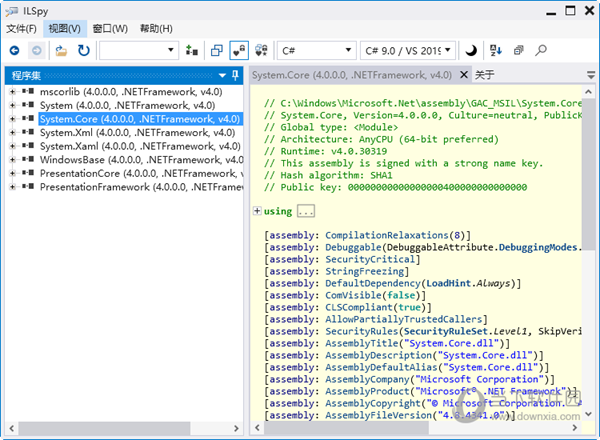Select System.Xml assembly row
The width and height of the screenshot is (600, 440).
(137, 132)
